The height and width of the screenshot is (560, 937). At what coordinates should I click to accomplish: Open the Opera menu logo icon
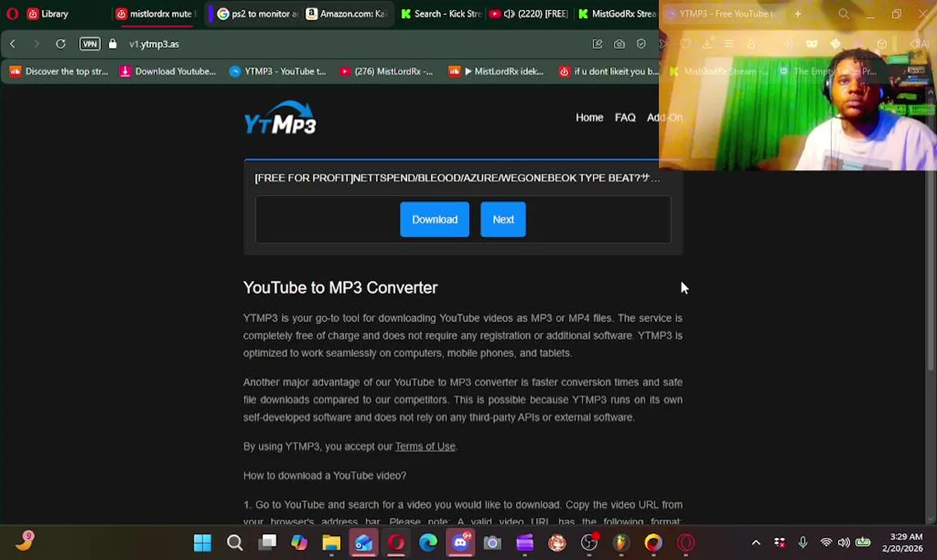pos(12,14)
